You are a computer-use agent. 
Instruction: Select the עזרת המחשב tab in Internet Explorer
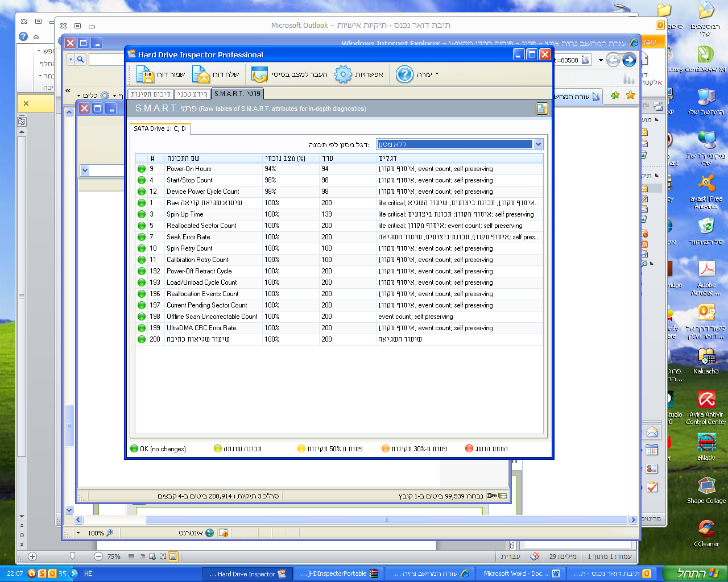pyautogui.click(x=577, y=97)
